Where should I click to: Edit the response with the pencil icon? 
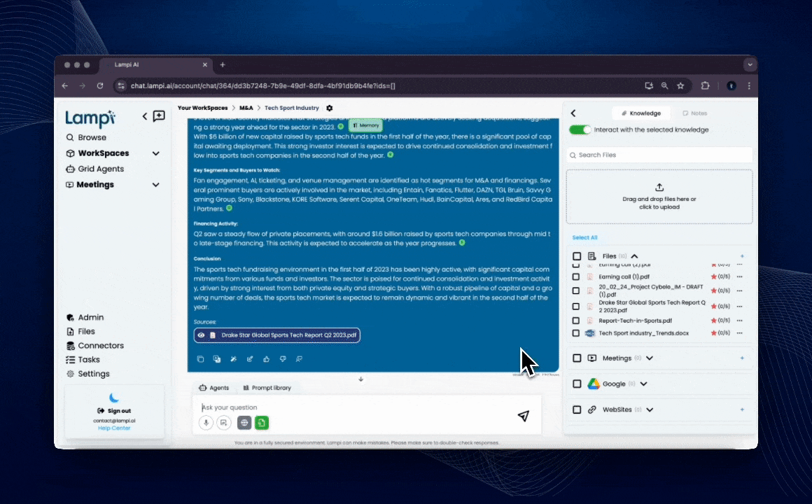click(250, 359)
